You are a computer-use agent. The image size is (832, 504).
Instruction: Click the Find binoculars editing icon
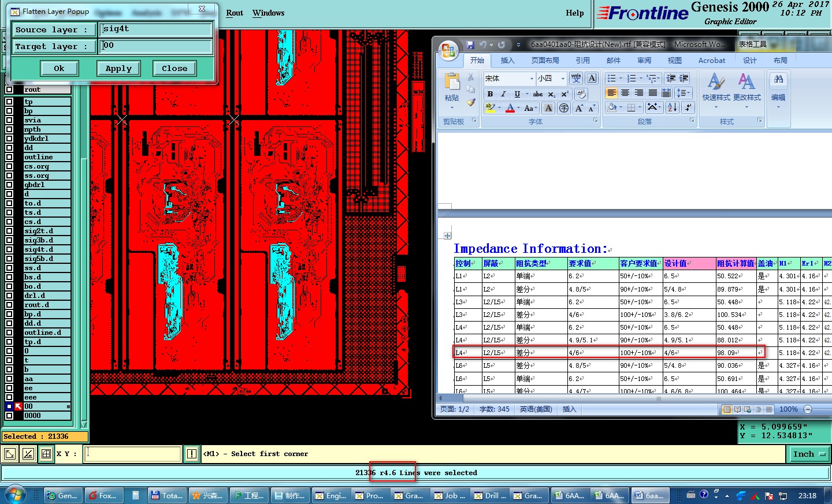[x=778, y=79]
